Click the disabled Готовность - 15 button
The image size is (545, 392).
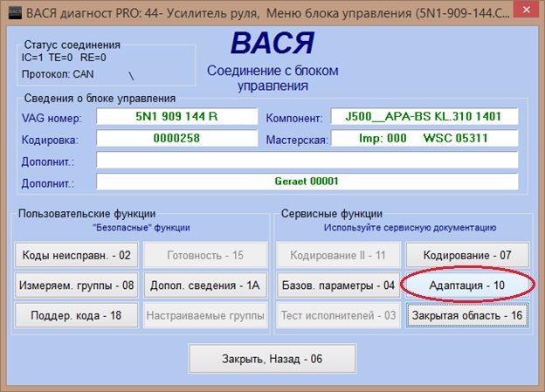tap(205, 255)
